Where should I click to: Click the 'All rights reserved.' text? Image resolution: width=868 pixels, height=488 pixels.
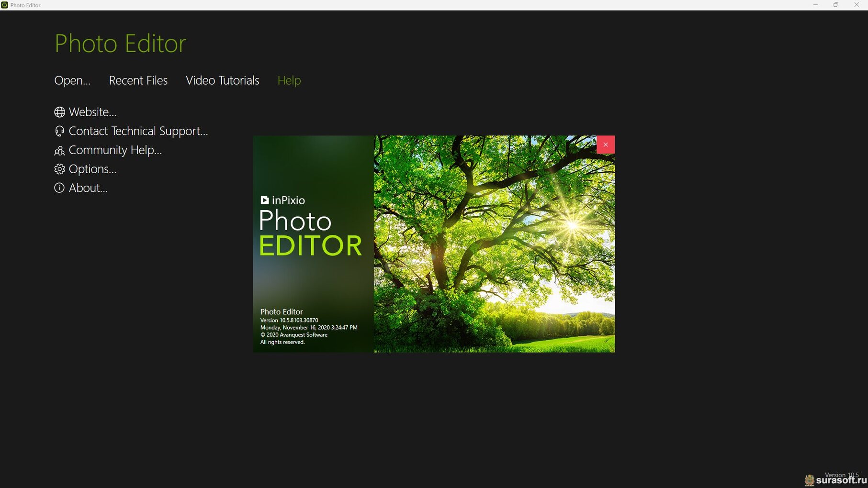click(x=282, y=342)
